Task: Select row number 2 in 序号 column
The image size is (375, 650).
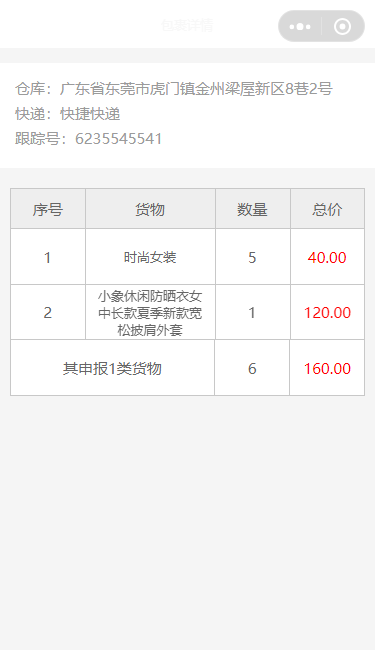Action: point(48,312)
